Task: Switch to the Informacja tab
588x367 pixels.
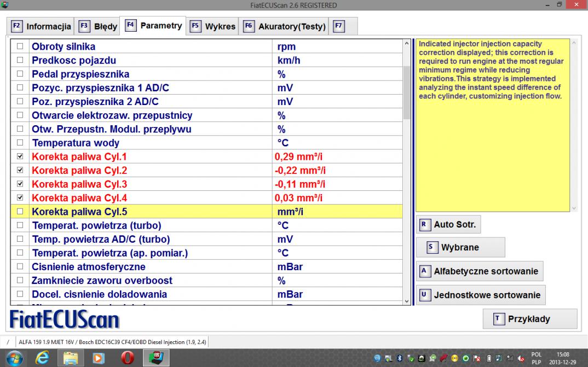Action: (x=41, y=26)
